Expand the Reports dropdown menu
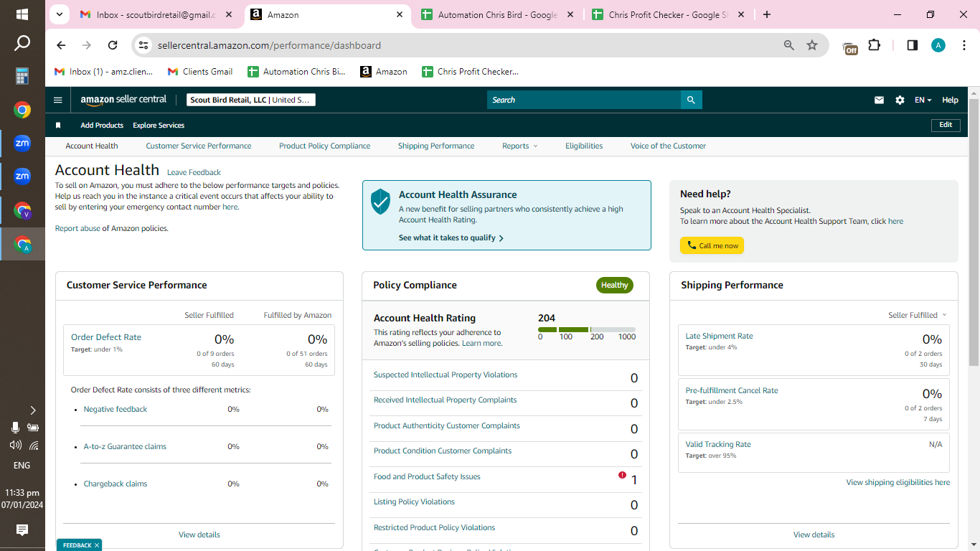980x551 pixels. pos(519,146)
